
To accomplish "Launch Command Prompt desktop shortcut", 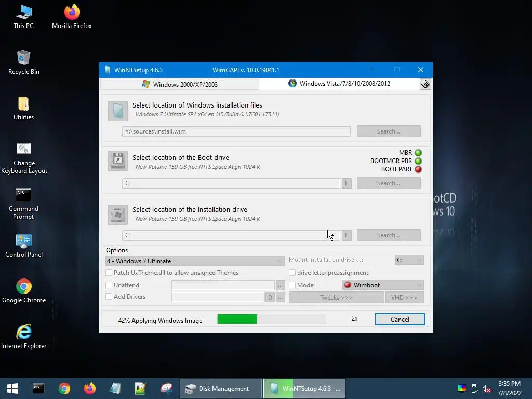I will [x=24, y=204].
